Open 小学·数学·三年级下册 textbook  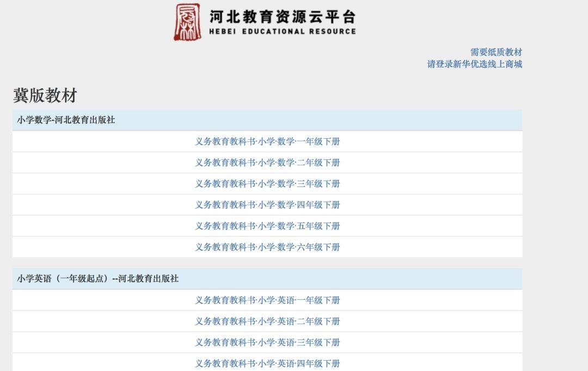267,184
